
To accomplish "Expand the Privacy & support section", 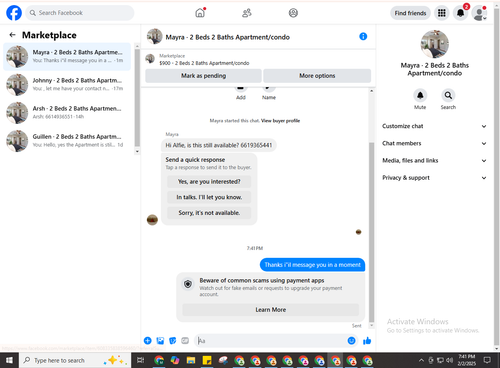I will pyautogui.click(x=434, y=178).
